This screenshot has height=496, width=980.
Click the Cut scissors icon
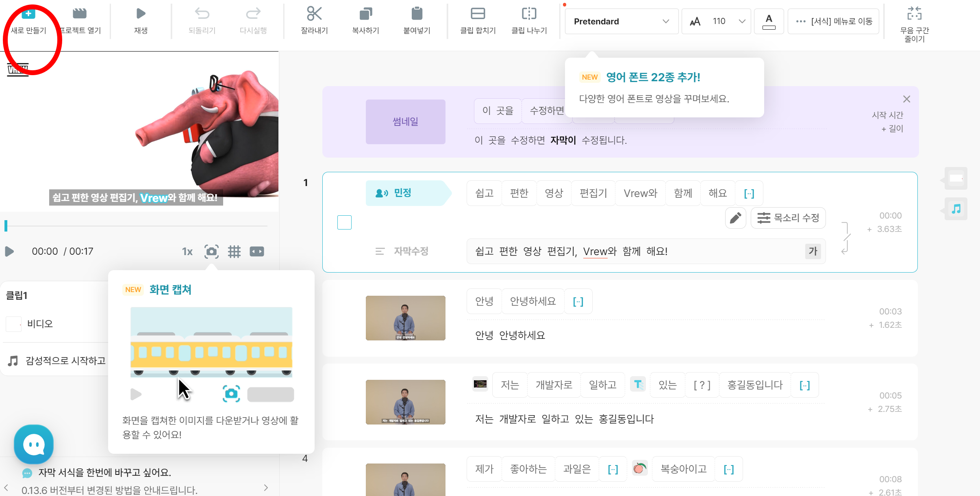(314, 14)
